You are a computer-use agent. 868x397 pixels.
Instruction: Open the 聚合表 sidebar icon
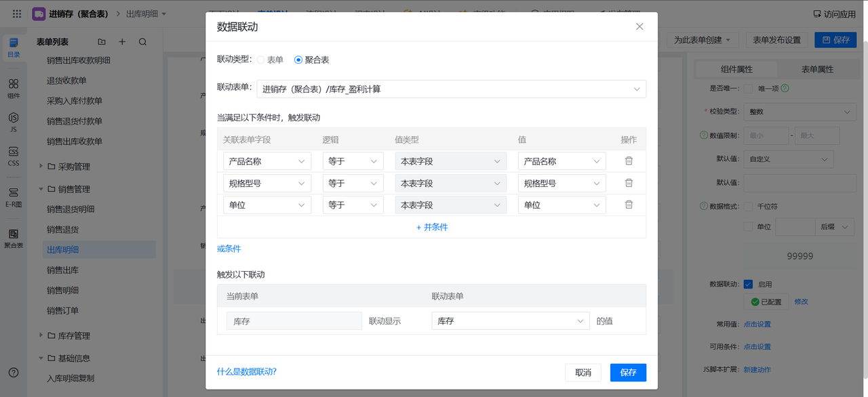14,238
